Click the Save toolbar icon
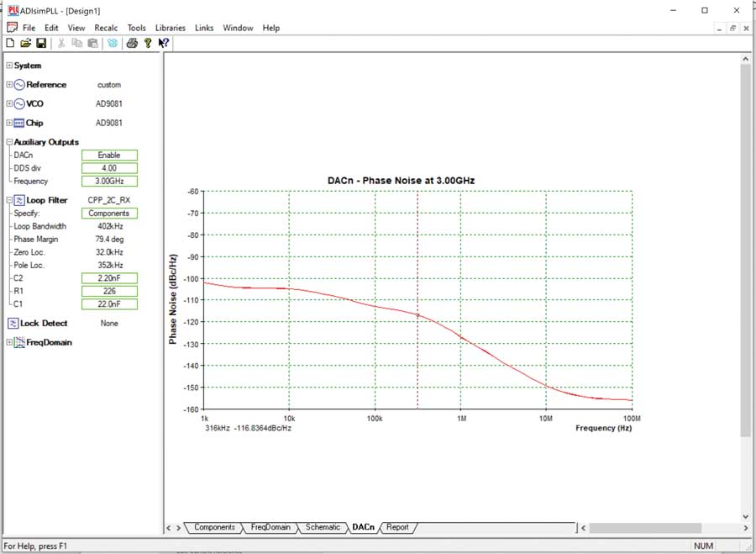Viewport: 756px width, 554px height. pos(41,43)
